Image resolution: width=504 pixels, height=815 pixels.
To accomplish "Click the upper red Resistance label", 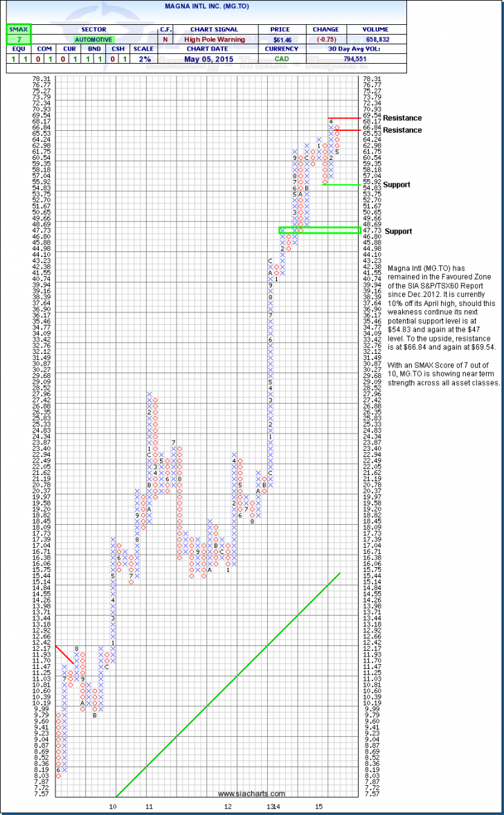I will (x=402, y=118).
